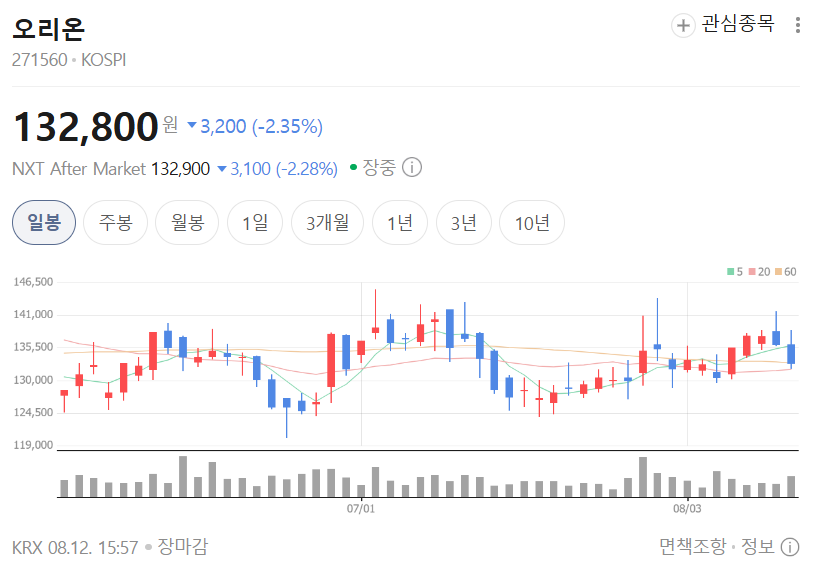This screenshot has height=571, width=817.
Task: Click the latest blue candlestick on chart
Action: tap(791, 354)
